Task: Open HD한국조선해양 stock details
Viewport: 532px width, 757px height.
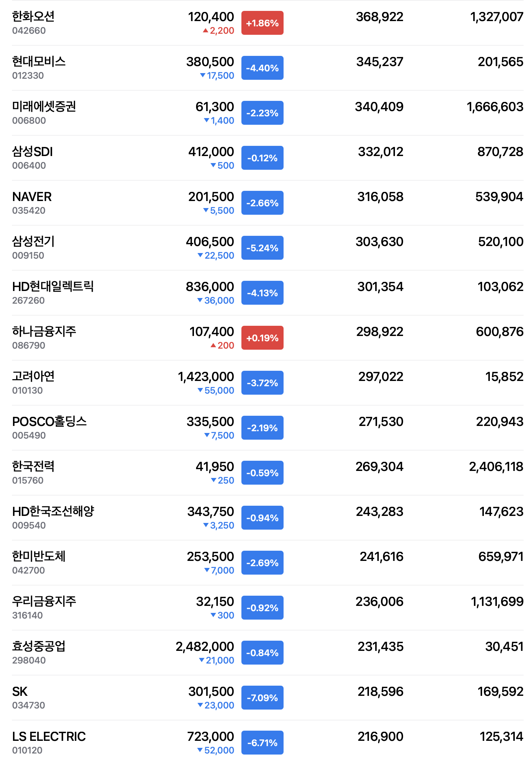Action: click(53, 512)
